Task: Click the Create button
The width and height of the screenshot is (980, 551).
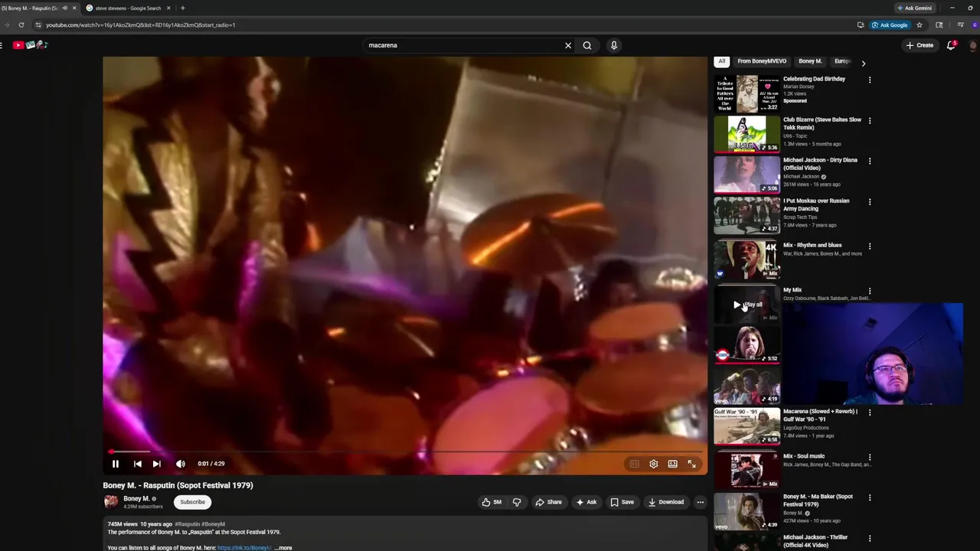Action: tap(920, 45)
